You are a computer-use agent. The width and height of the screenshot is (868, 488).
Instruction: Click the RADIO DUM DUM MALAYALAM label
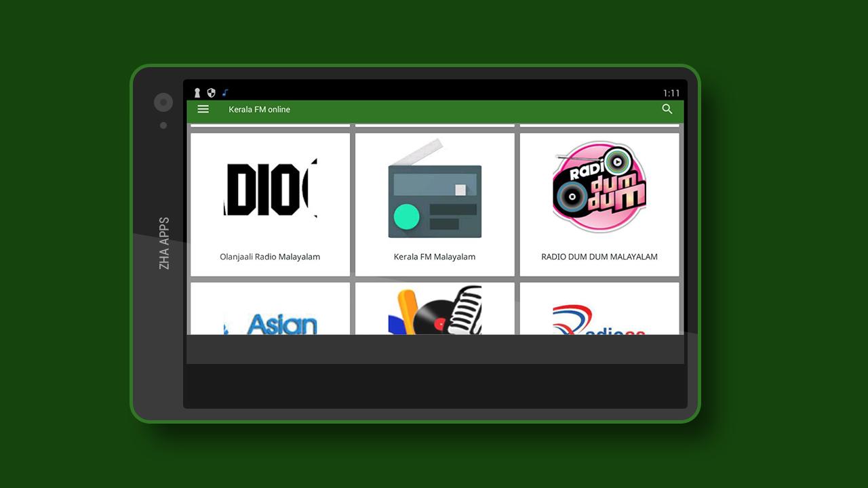(599, 257)
